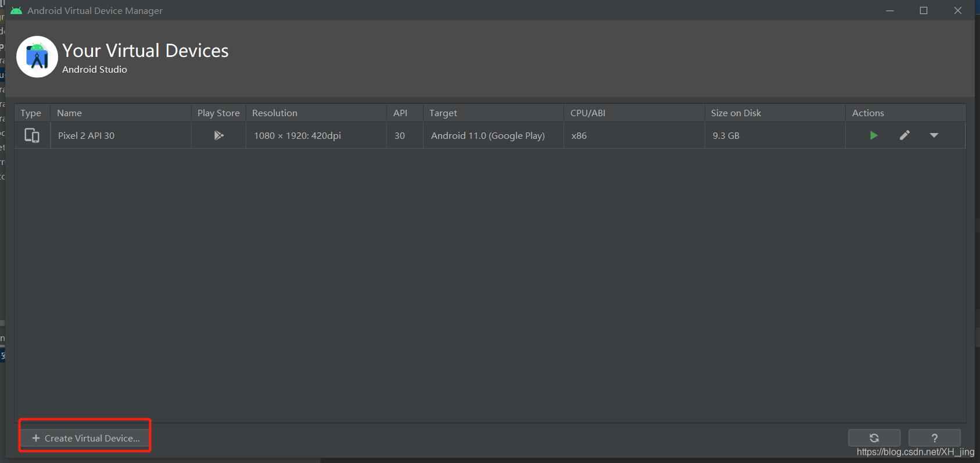Sort by API column header

[405, 113]
